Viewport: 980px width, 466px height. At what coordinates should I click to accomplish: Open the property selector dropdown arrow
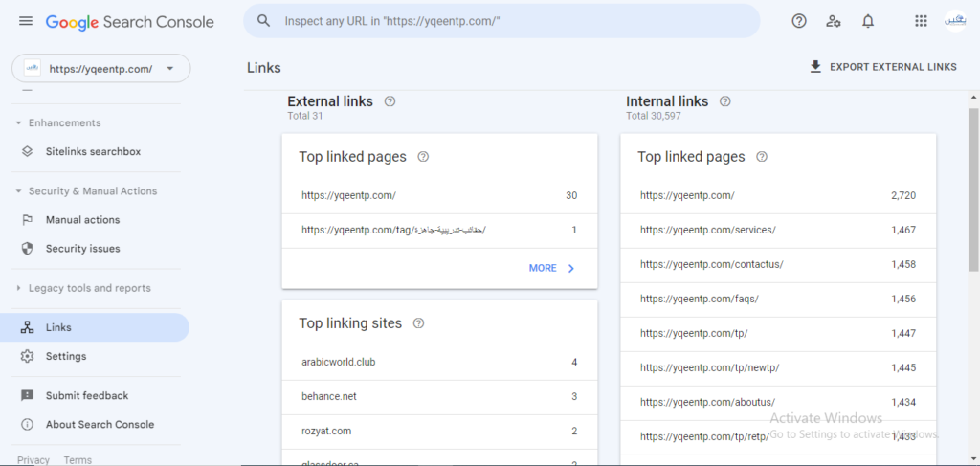[x=170, y=69]
